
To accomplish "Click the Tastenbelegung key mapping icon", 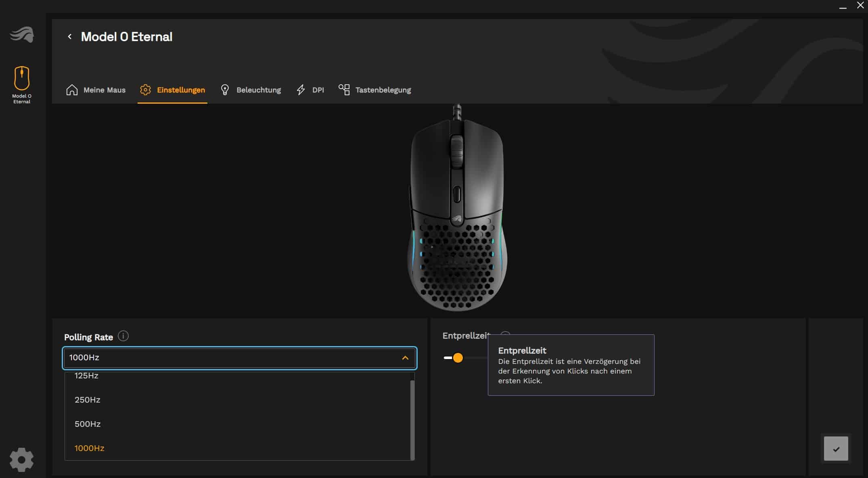I will pyautogui.click(x=344, y=90).
